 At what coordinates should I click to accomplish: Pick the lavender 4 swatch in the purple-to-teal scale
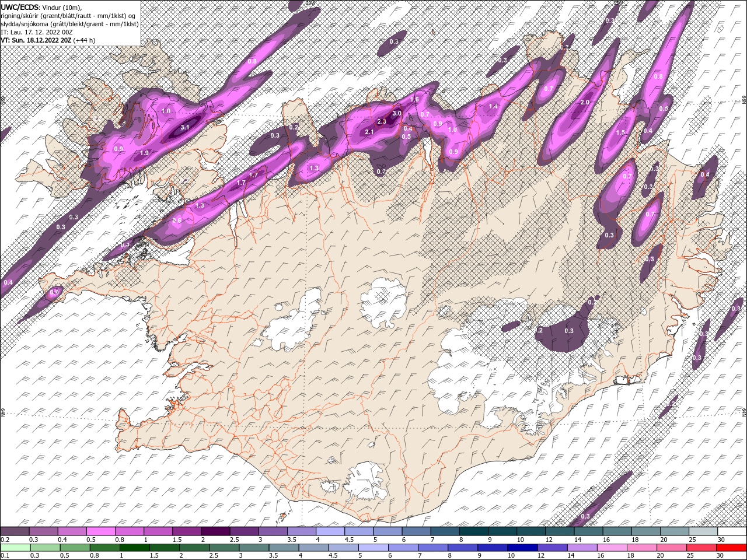point(330,531)
